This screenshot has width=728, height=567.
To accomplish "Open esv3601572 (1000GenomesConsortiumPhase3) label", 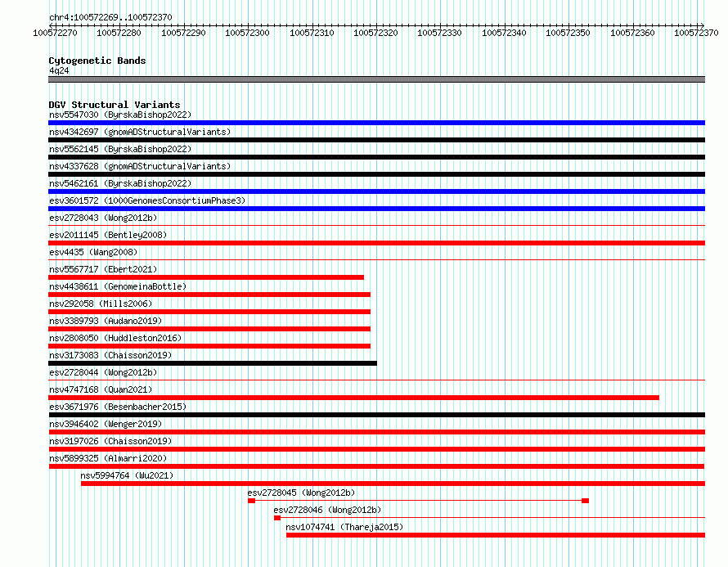I will (147, 200).
